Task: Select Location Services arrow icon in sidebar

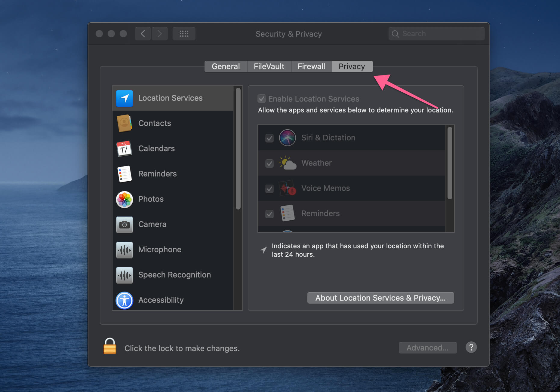Action: 124,98
